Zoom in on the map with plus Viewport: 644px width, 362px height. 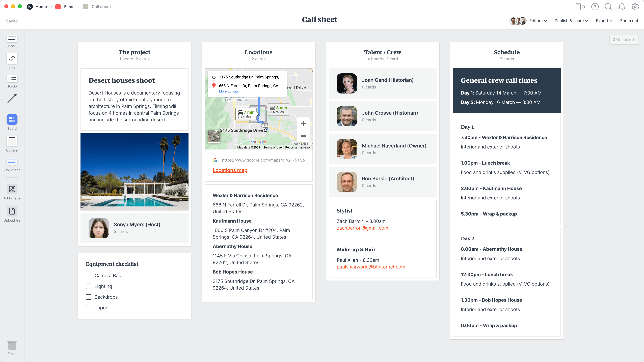click(303, 123)
